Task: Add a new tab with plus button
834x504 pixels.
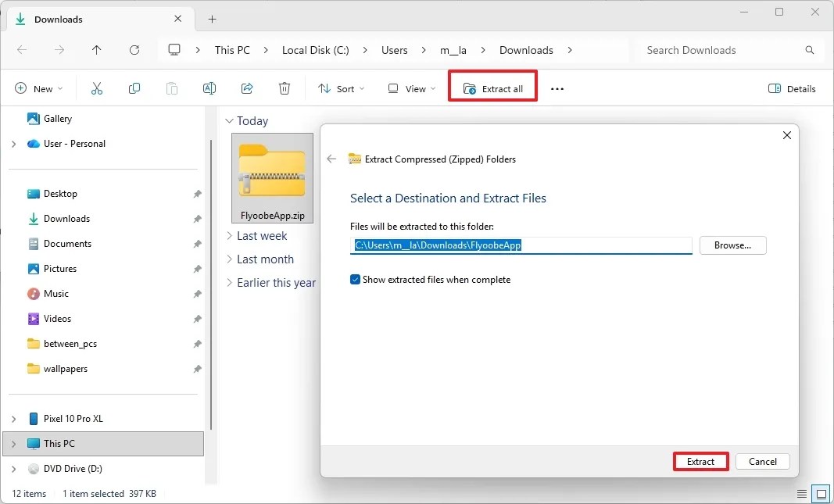Action: click(x=213, y=19)
